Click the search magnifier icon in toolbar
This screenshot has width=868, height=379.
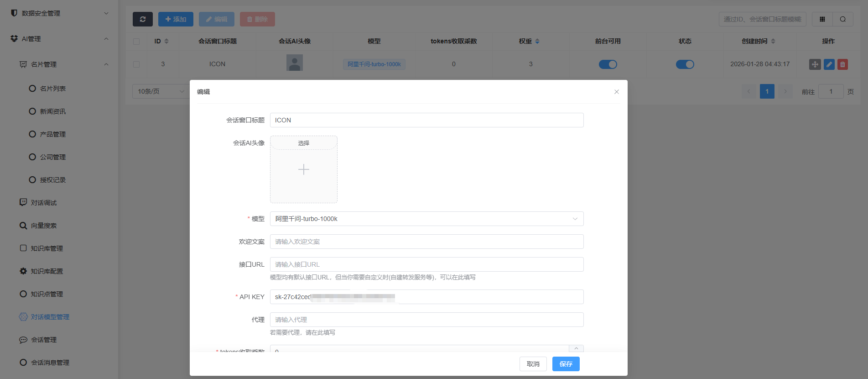pos(842,19)
